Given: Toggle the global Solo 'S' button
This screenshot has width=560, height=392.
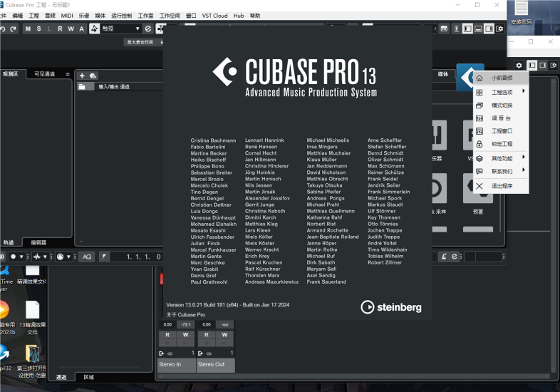Looking at the screenshot, I should pyautogui.click(x=38, y=29).
